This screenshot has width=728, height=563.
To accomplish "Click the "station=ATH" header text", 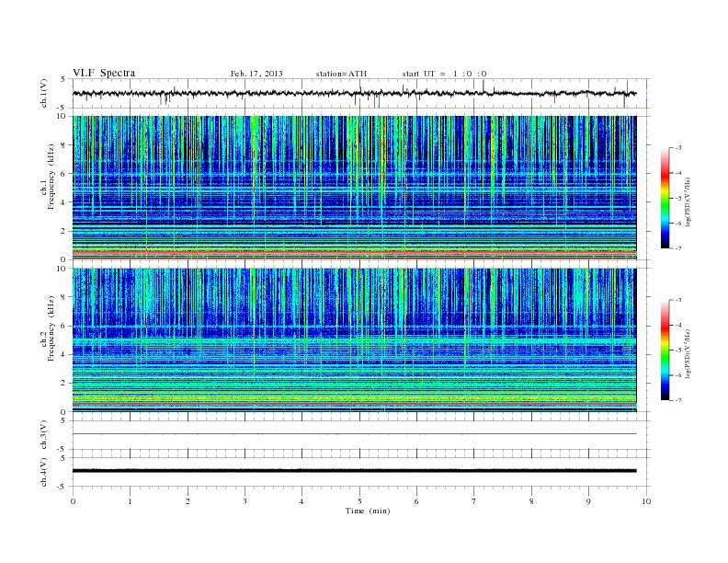I will [x=341, y=74].
